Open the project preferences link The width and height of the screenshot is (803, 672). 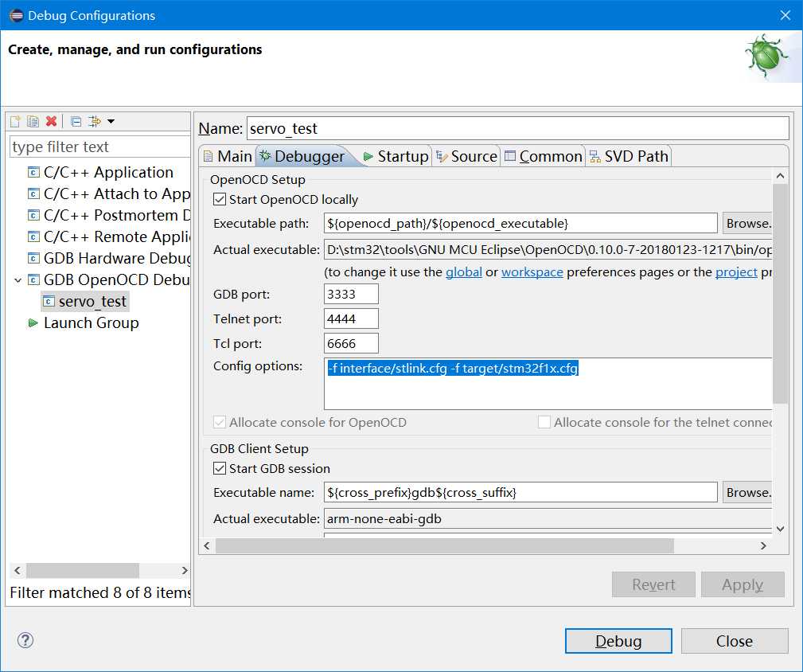click(736, 272)
